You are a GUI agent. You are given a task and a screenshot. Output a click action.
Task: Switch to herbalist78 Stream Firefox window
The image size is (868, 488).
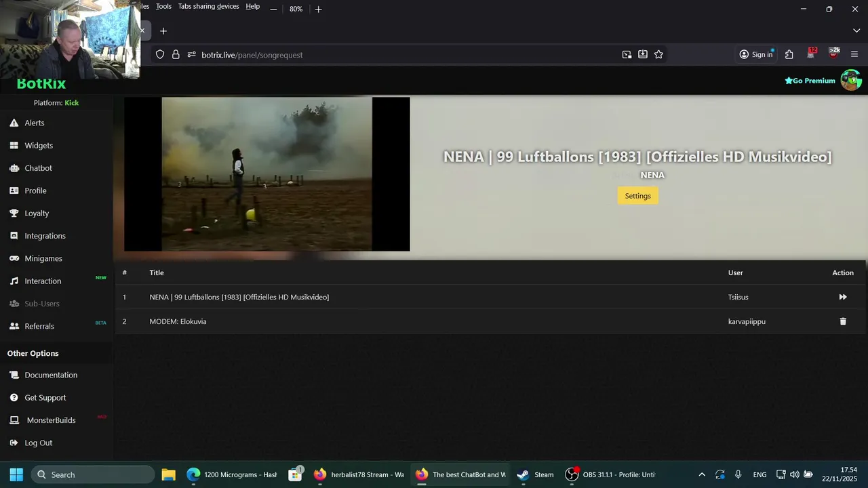359,474
